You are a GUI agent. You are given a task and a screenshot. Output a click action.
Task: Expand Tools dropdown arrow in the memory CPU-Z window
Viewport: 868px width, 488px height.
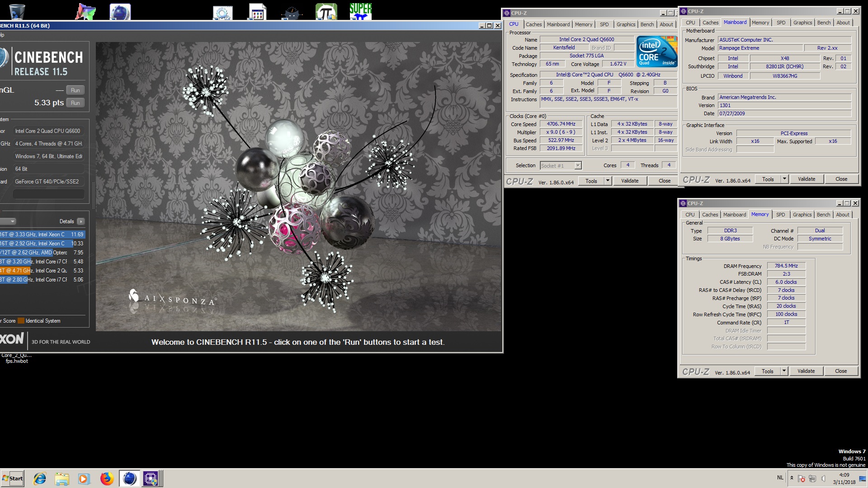pyautogui.click(x=784, y=371)
